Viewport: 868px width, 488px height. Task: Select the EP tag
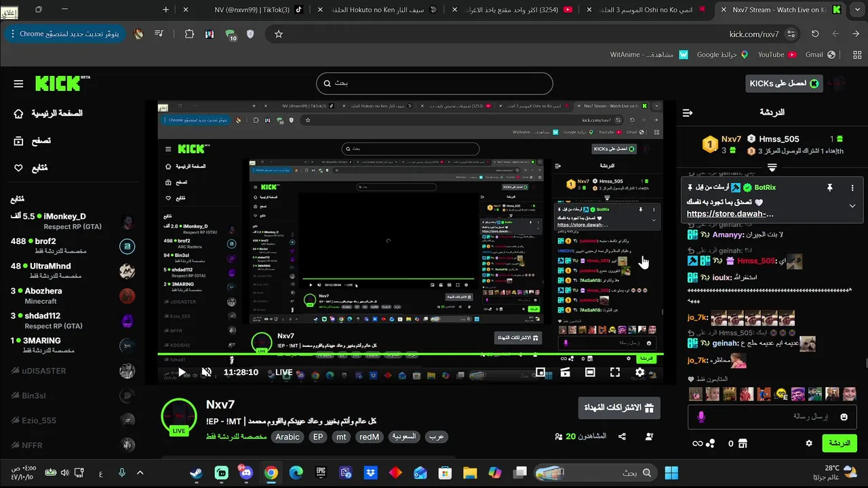click(318, 437)
